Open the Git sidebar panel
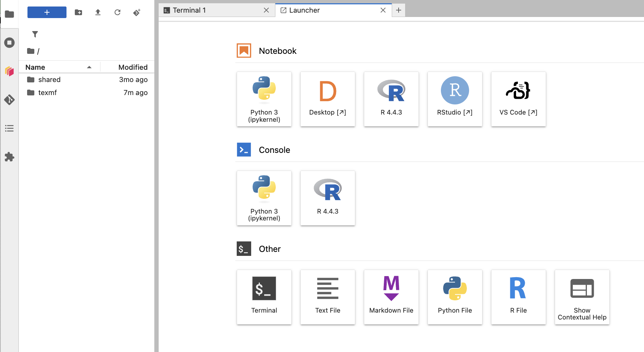The height and width of the screenshot is (352, 644). click(9, 99)
